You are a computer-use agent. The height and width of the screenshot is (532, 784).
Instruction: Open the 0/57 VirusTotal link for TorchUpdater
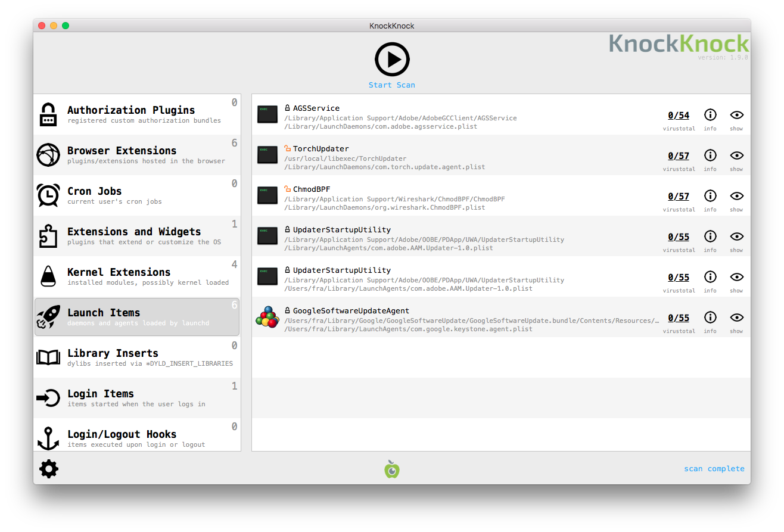[x=679, y=156]
